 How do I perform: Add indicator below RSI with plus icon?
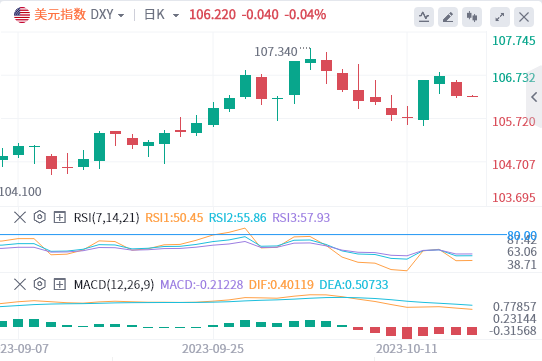(59, 217)
